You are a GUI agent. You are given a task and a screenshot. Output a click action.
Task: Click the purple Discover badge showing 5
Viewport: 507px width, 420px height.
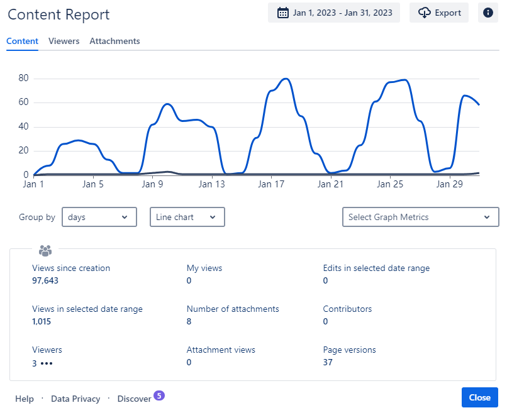(159, 395)
